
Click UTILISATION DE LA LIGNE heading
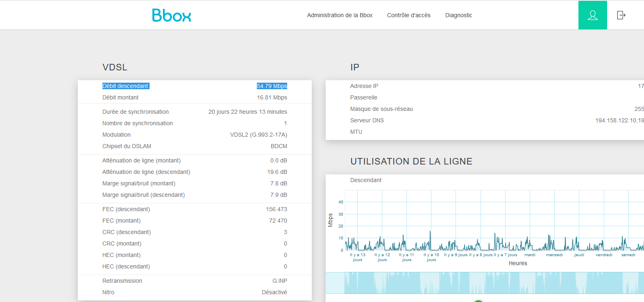coord(411,161)
